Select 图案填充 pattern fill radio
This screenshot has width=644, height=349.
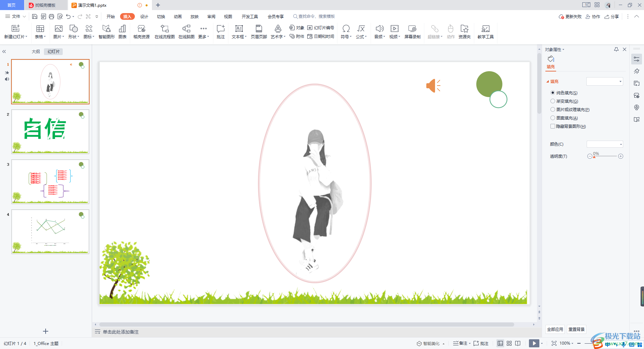coord(553,118)
